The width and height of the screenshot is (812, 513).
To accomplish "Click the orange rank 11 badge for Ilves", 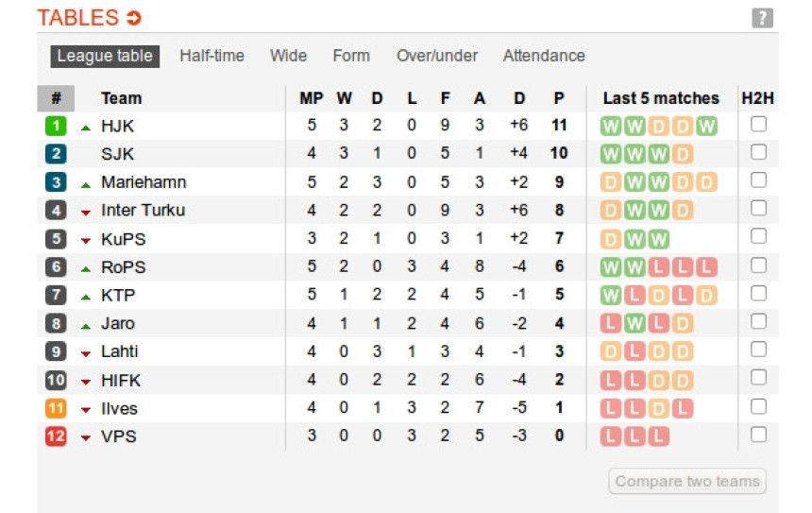I will [x=56, y=409].
